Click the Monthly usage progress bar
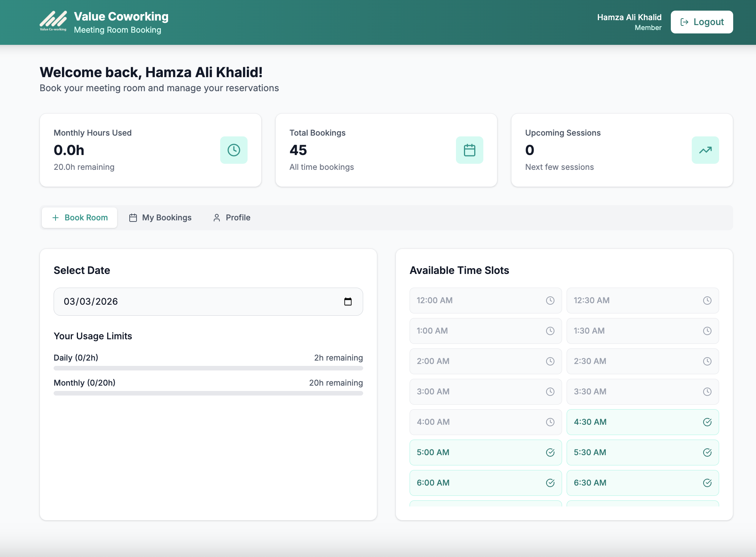The width and height of the screenshot is (756, 557). click(208, 393)
